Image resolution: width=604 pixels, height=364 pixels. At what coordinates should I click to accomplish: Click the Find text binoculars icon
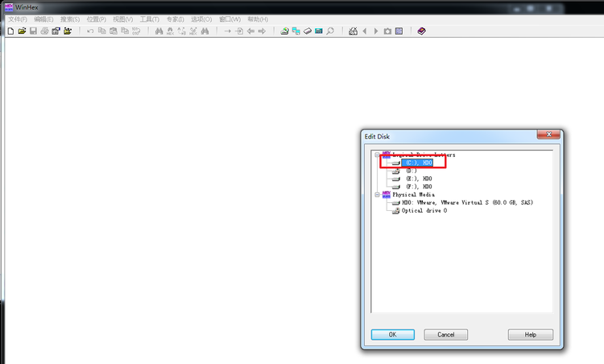pos(159,31)
